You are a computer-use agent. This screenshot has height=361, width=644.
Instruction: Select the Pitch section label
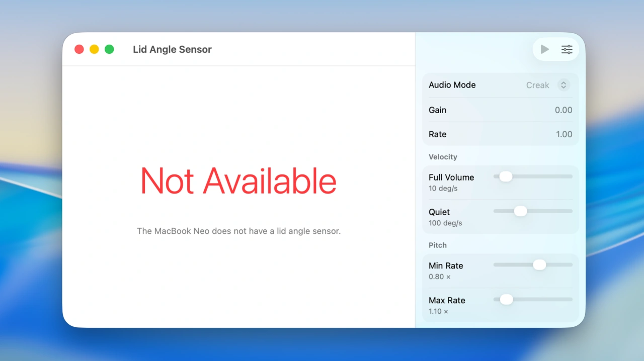(x=437, y=245)
